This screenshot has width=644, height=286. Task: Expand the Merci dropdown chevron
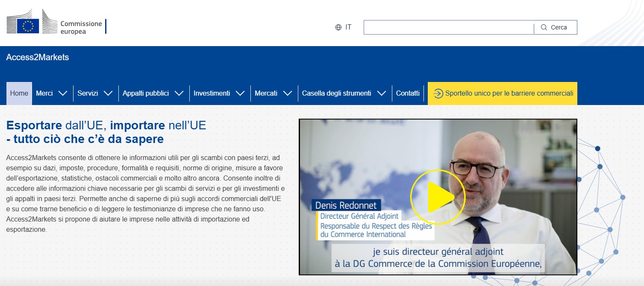pos(63,93)
